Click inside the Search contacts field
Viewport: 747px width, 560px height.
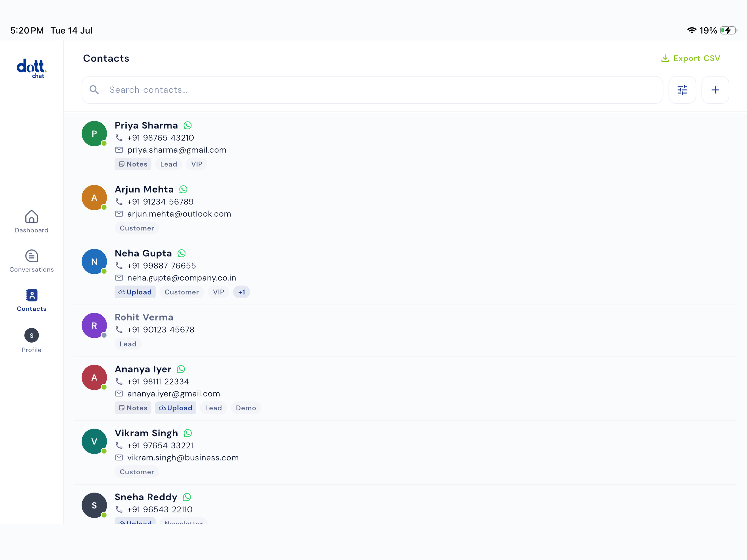click(372, 90)
